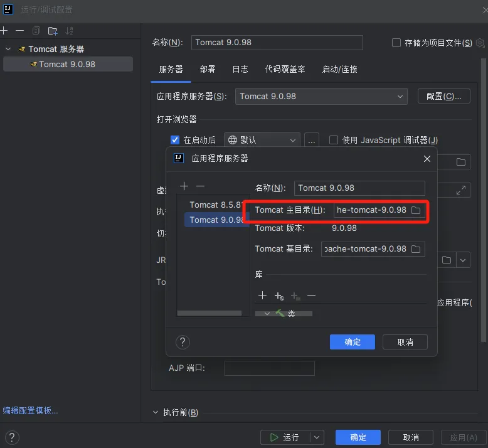The image size is (488, 448).
Task: Select Tomcat 9.0.98 in the server list
Action: [217, 220]
